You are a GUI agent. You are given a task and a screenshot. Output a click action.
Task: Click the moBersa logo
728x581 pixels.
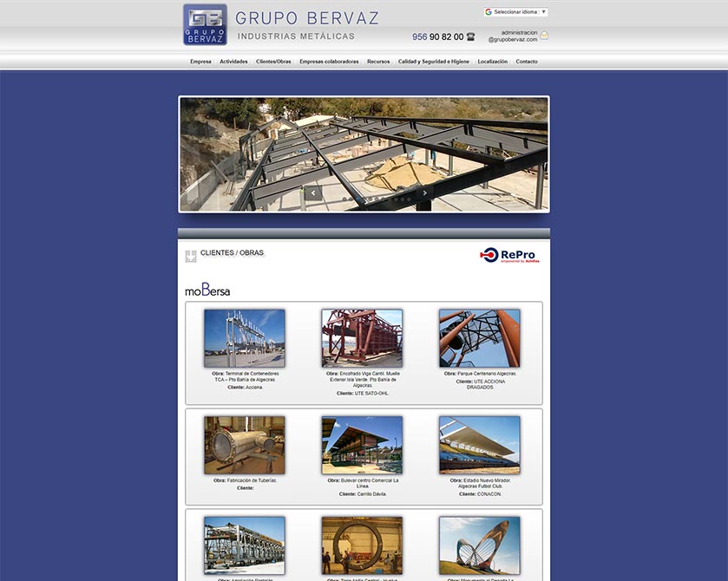point(207,290)
